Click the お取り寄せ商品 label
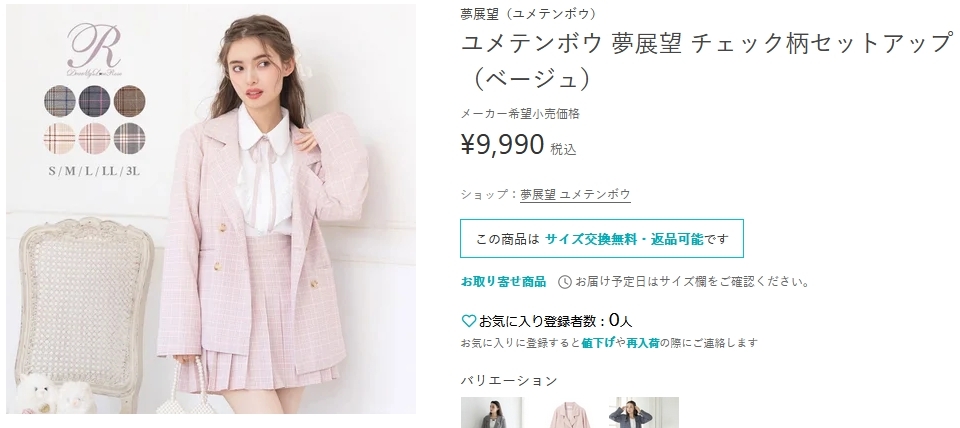This screenshot has width=960, height=428. tap(503, 282)
